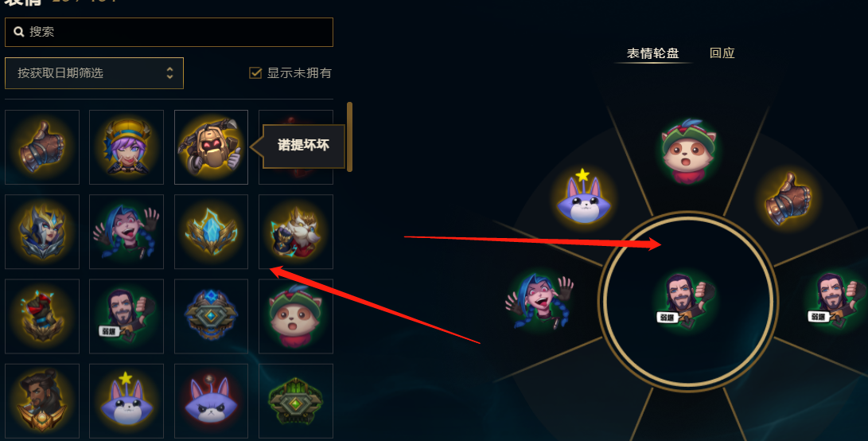Select the Teemo surprised emote in grid
Image resolution: width=868 pixels, height=441 pixels.
[296, 316]
